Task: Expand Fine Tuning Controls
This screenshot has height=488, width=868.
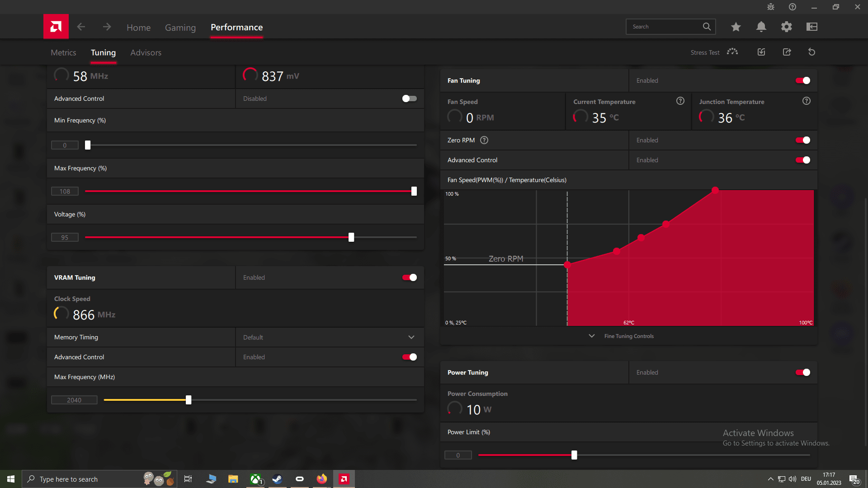Action: 628,336
